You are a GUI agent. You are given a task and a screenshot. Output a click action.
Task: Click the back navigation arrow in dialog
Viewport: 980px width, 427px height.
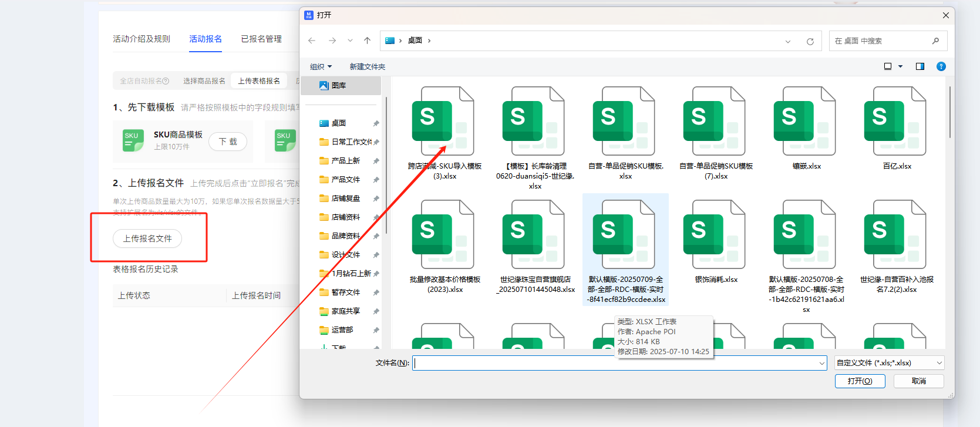pyautogui.click(x=312, y=41)
